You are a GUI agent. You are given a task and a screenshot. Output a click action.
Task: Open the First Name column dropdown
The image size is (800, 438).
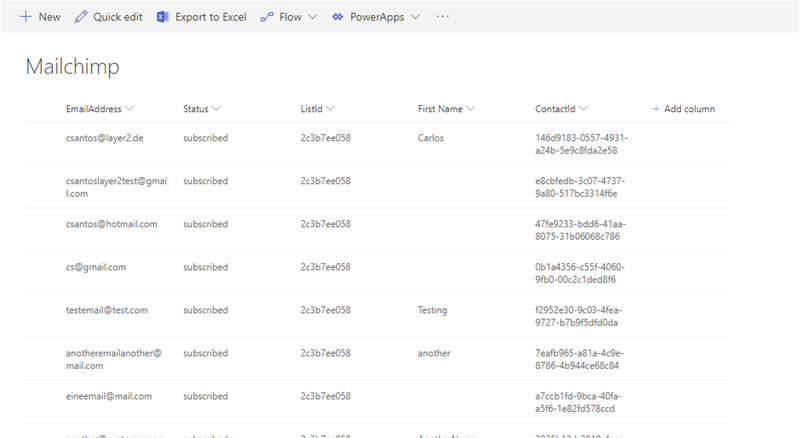(470, 109)
